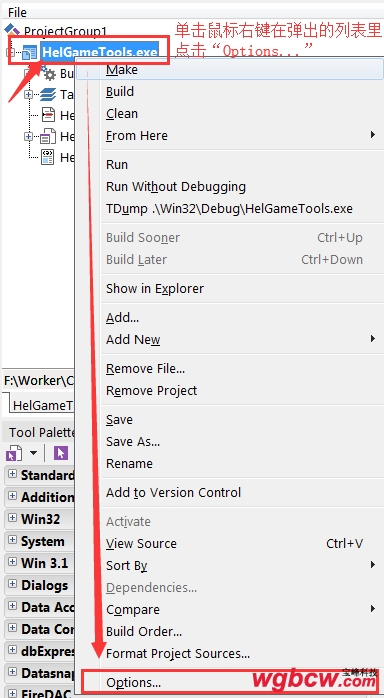Click the HelGameTools.exe project icon
The width and height of the screenshot is (384, 698).
tap(29, 53)
